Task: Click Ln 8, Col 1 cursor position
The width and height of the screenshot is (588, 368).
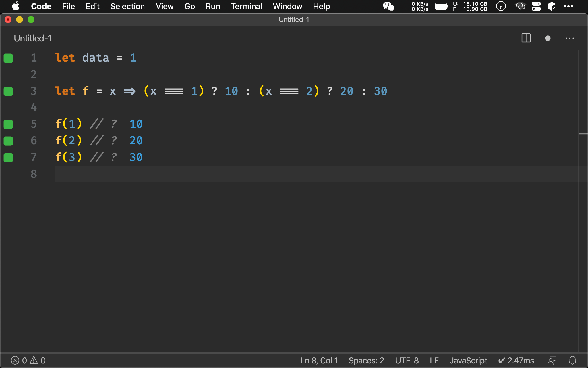Action: 319,361
